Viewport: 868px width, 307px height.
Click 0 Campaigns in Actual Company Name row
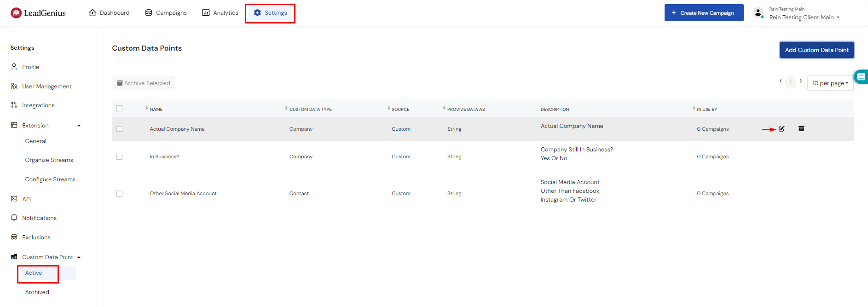coord(713,129)
